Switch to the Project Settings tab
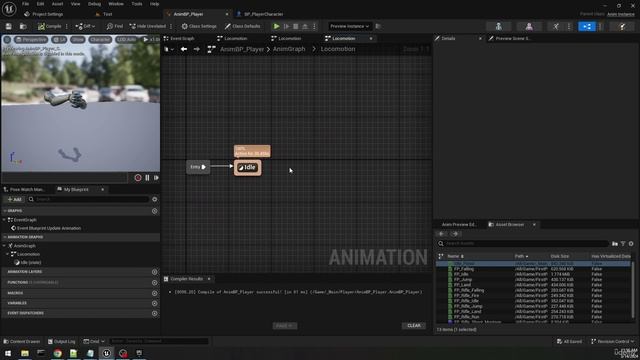Screen dimensions: 640x360 point(47,14)
